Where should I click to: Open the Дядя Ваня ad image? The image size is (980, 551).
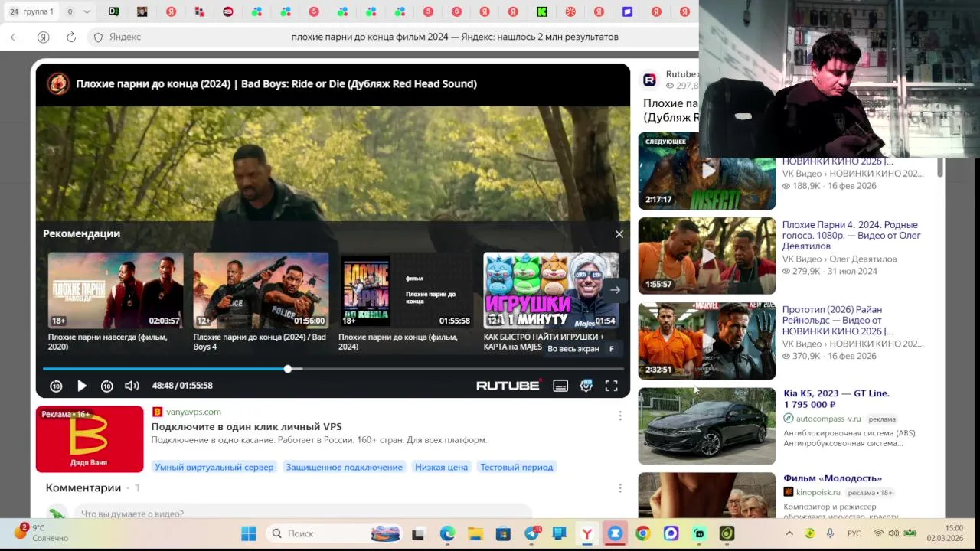point(90,439)
